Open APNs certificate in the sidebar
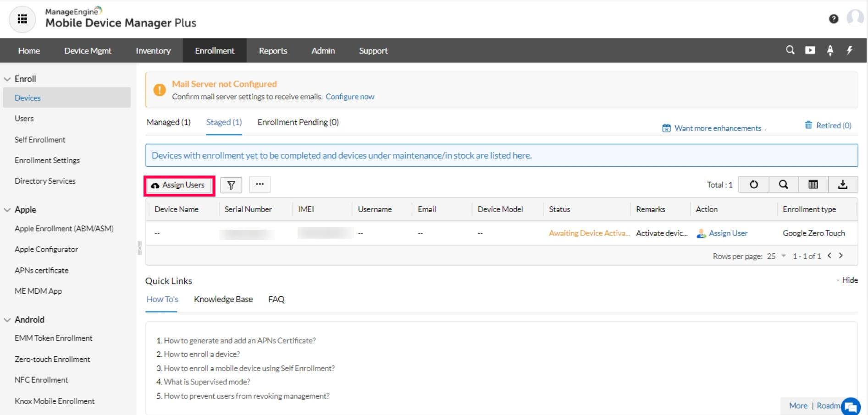868x415 pixels. (x=41, y=270)
